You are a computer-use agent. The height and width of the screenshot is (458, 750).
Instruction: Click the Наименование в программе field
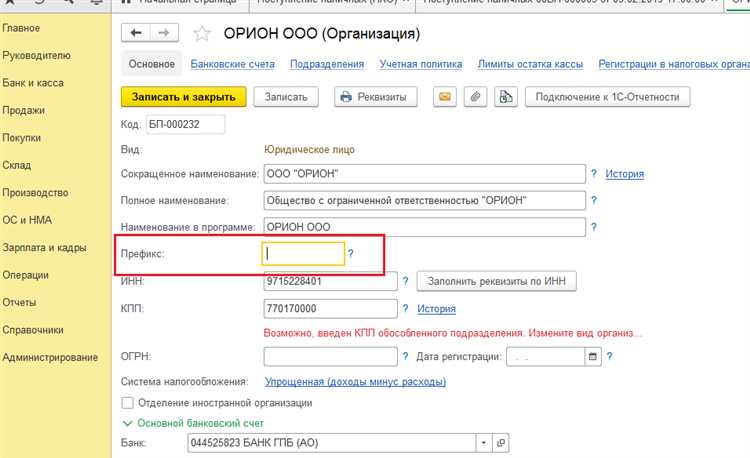pyautogui.click(x=425, y=227)
